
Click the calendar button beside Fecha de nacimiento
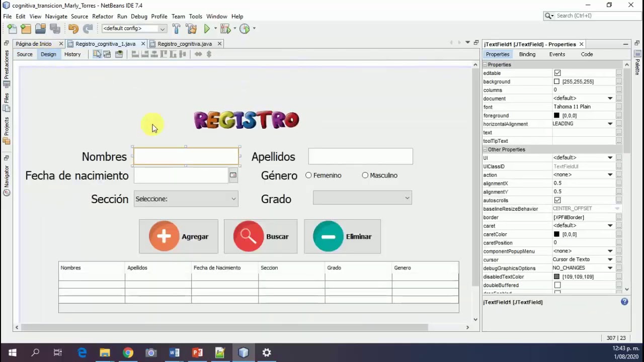pos(233,175)
